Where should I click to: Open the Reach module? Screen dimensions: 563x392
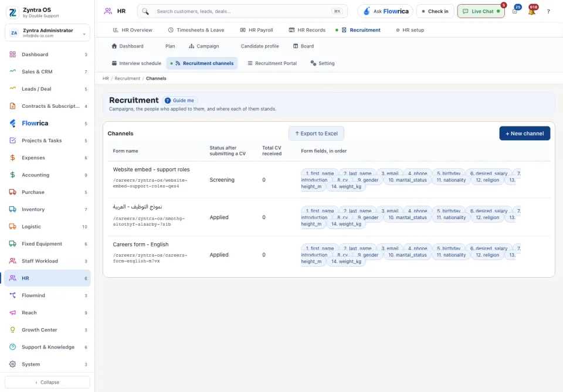click(47, 313)
